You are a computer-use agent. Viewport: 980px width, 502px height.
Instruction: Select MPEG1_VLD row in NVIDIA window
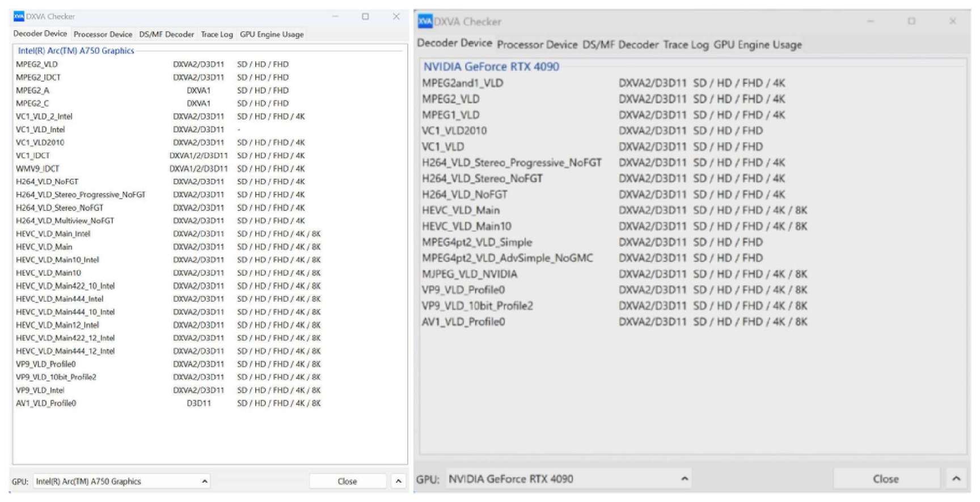point(604,115)
